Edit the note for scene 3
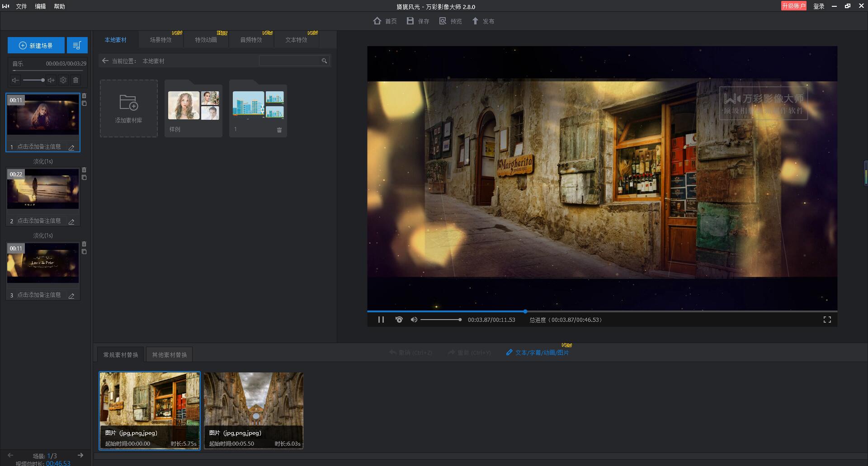Screen dimensions: 868x466 (x=71, y=296)
